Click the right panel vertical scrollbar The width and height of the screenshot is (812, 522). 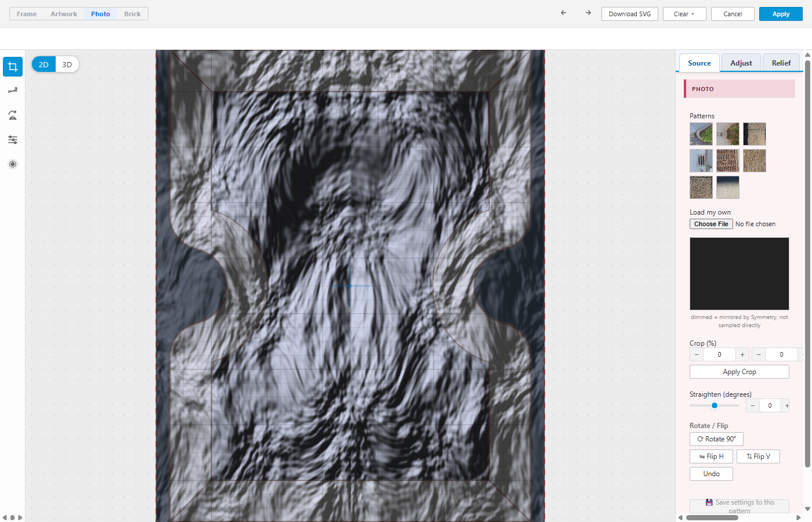pyautogui.click(x=807, y=264)
